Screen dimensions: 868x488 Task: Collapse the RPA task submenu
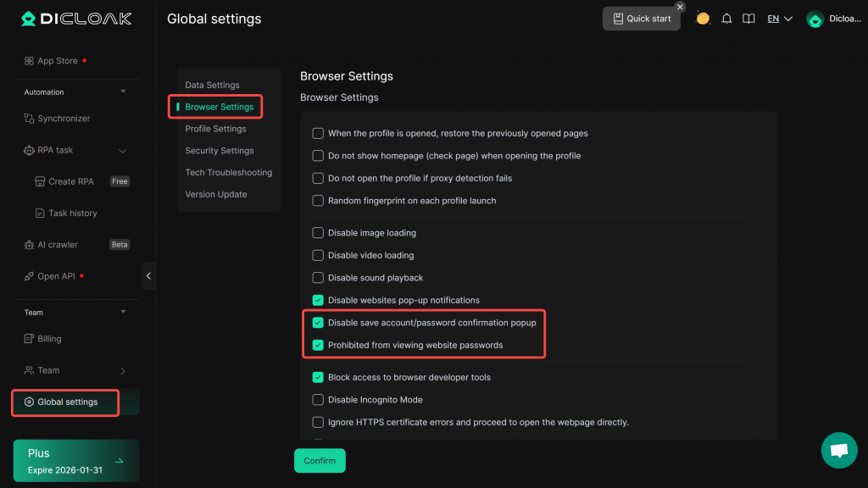coord(122,151)
